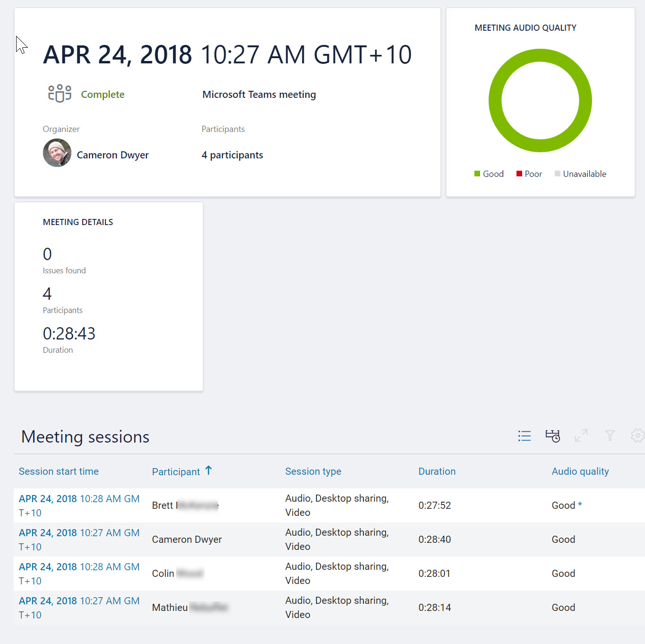Sort by Session type column
This screenshot has height=644, width=645.
(x=313, y=471)
